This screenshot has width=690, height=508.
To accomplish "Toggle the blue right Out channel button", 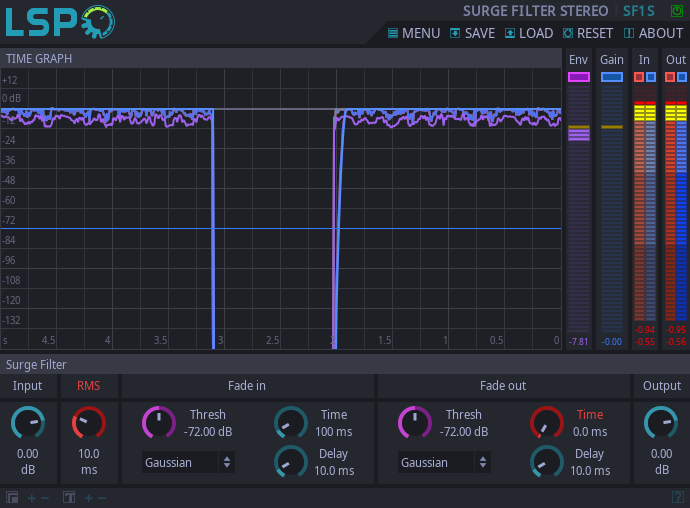I will coord(682,77).
